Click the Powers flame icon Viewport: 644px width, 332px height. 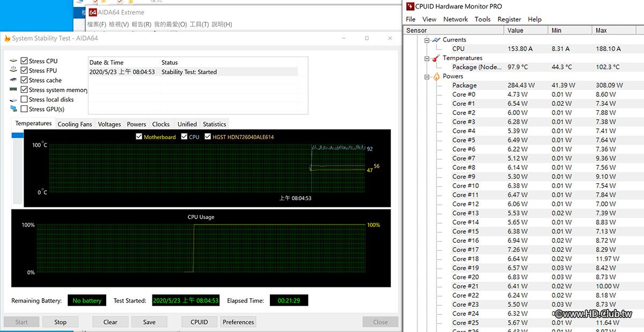[x=436, y=76]
